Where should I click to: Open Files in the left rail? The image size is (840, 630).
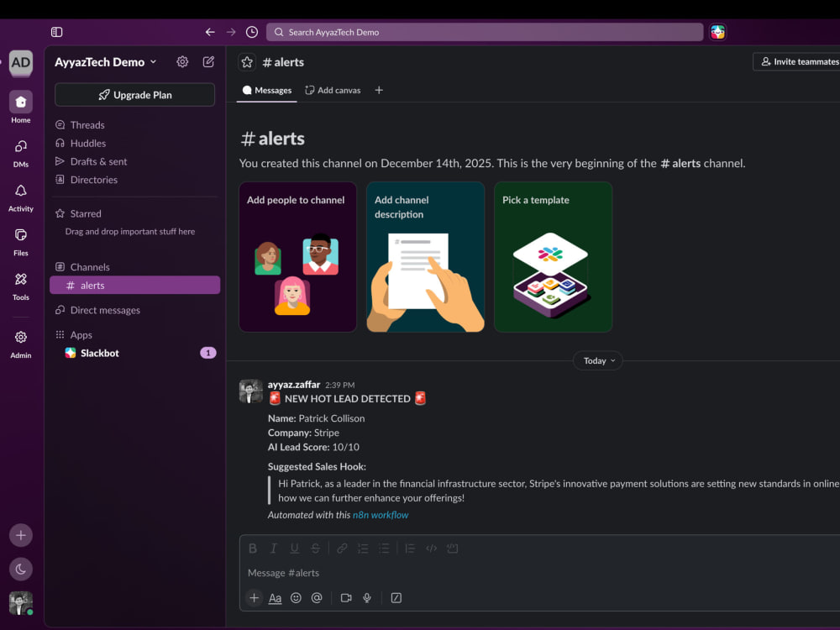pos(21,242)
